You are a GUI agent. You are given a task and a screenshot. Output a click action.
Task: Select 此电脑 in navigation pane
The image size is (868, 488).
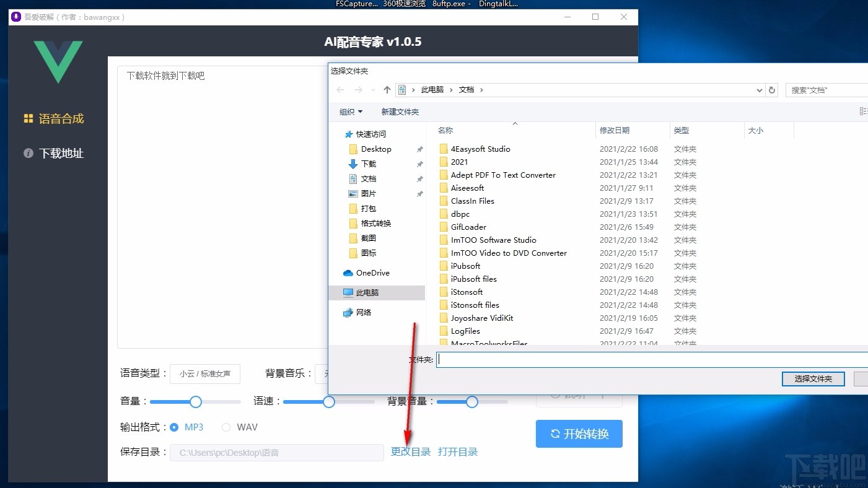[x=377, y=292]
